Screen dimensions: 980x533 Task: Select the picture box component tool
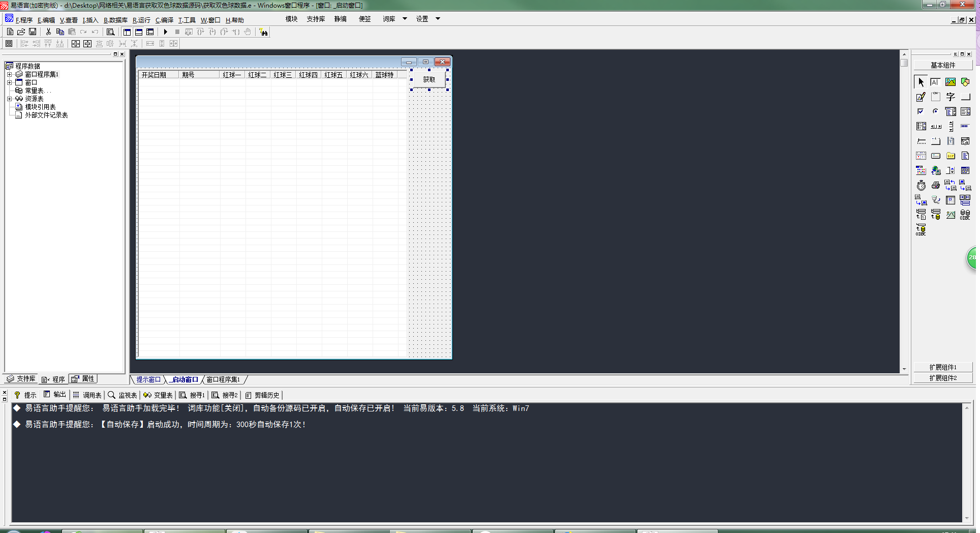click(x=950, y=82)
